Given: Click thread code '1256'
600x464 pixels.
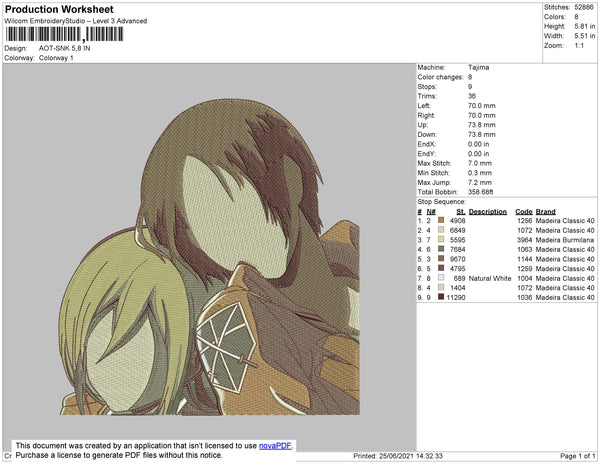Looking at the screenshot, I should (x=525, y=221).
